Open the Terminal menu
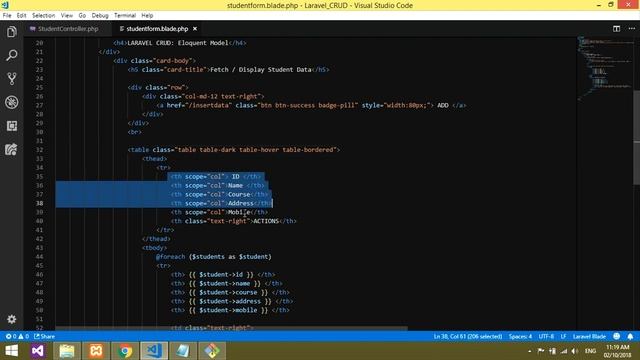 pos(124,16)
